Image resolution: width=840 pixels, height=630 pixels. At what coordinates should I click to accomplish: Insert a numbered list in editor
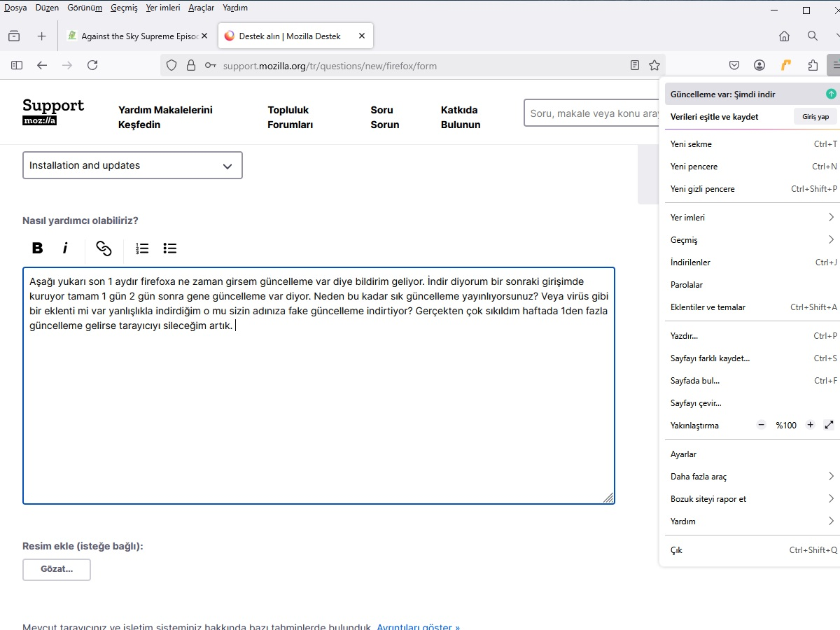pyautogui.click(x=142, y=248)
